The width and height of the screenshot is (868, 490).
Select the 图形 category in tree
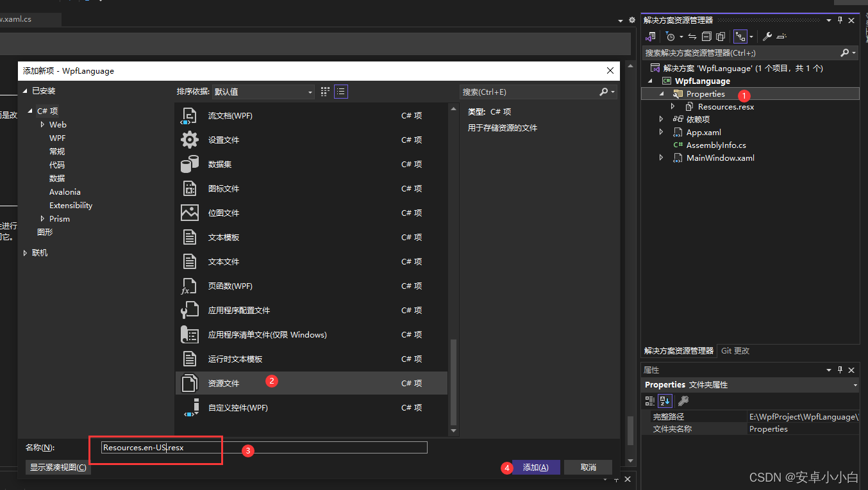click(x=45, y=232)
